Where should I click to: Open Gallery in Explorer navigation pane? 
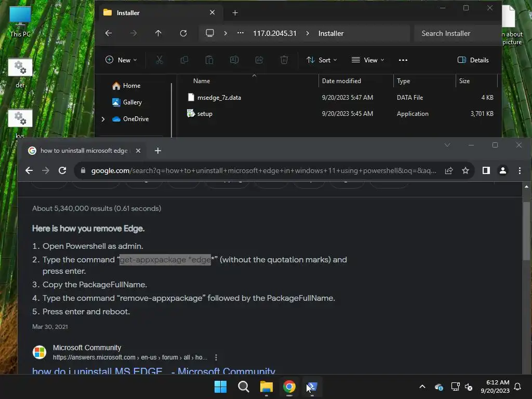(127, 102)
